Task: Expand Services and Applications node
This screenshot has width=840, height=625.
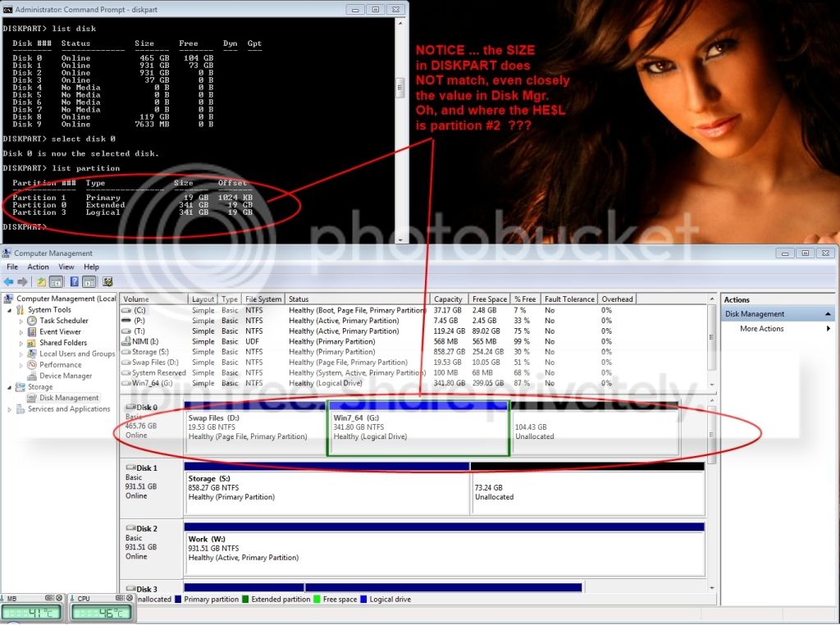Action: coord(9,409)
